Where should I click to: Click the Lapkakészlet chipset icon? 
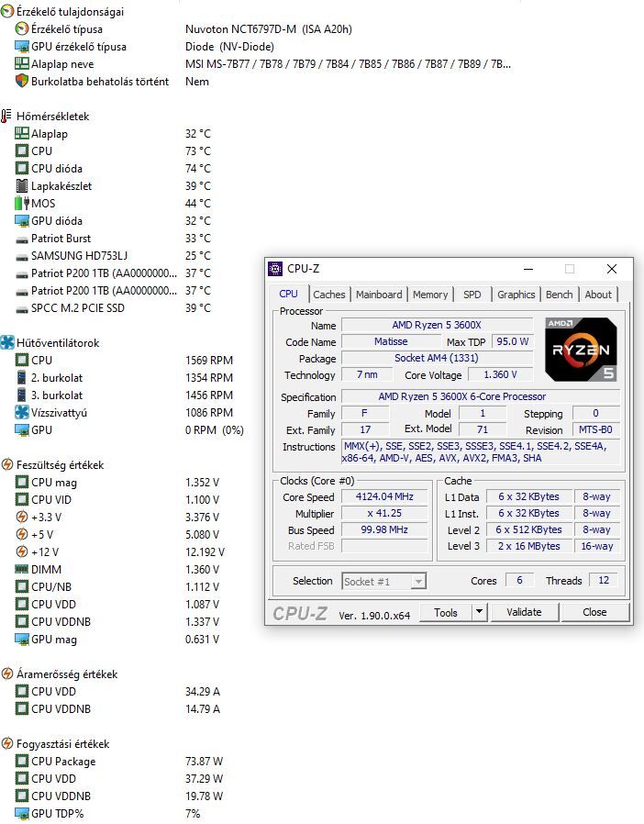click(x=21, y=186)
